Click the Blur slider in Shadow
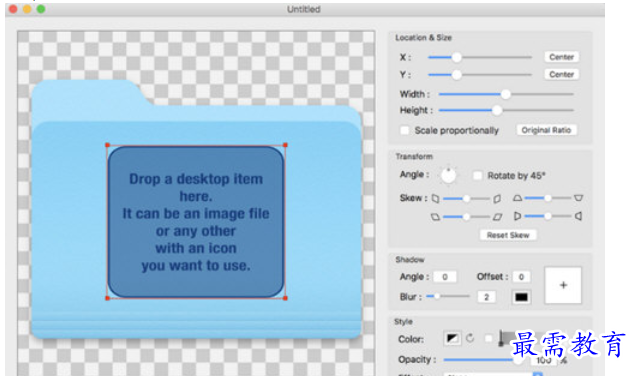The image size is (634, 376). tap(448, 296)
